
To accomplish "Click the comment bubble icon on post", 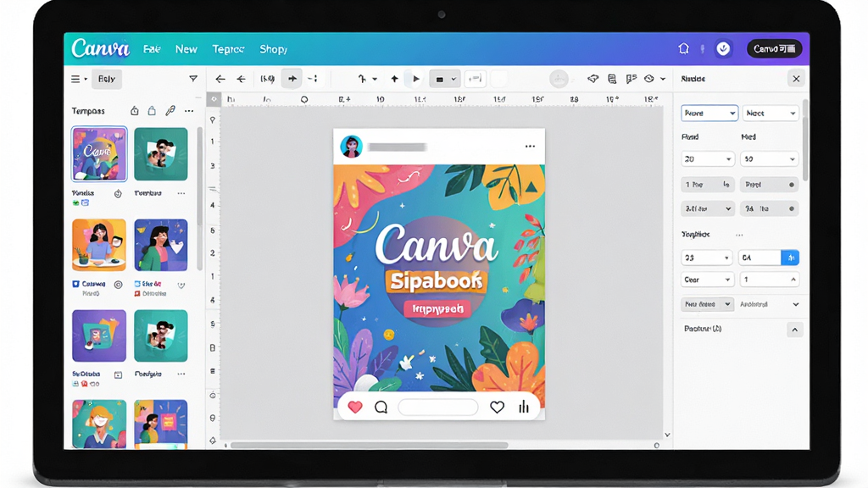I will (381, 408).
